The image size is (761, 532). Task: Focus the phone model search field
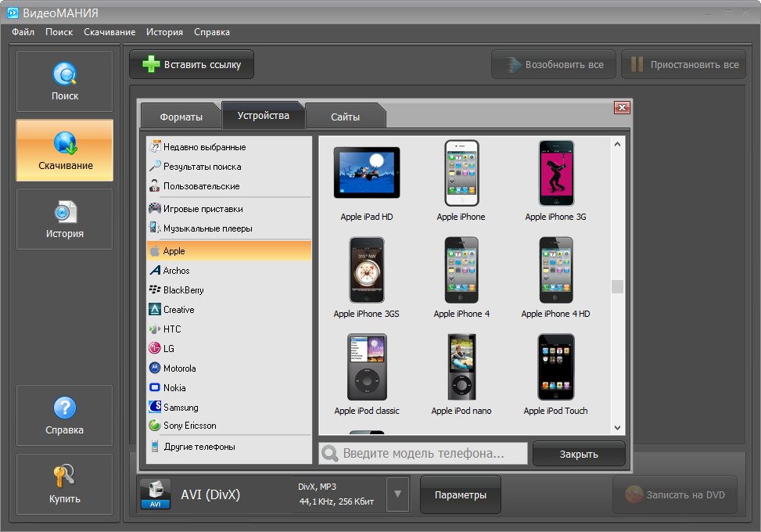(422, 453)
